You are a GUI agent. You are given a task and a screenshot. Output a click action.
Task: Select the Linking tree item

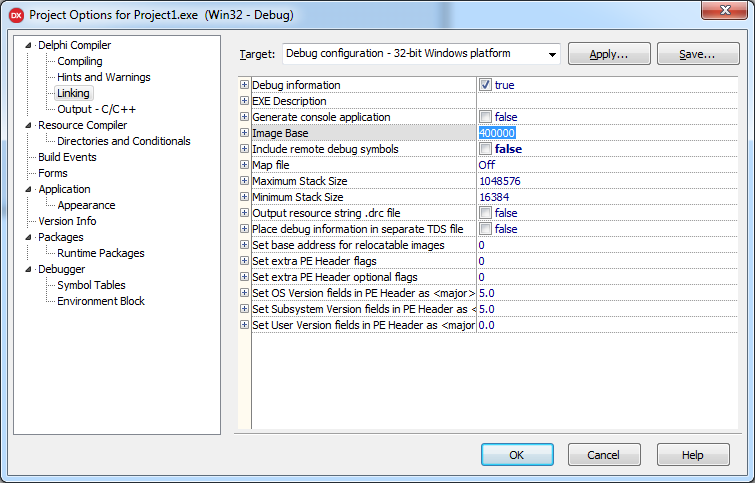73,93
